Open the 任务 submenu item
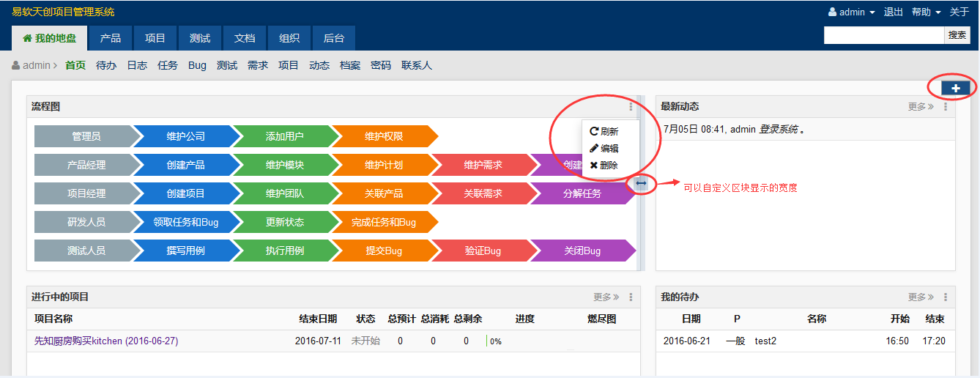The height and width of the screenshot is (378, 980). [168, 65]
